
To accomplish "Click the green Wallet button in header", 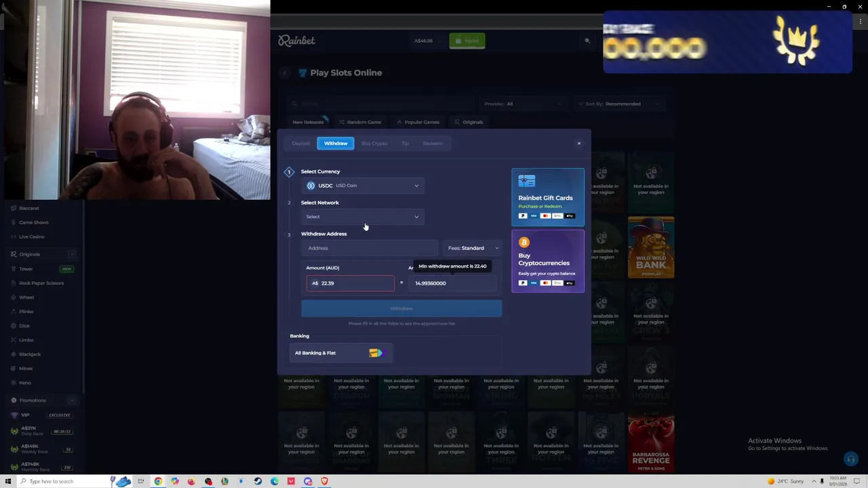I will [x=467, y=41].
